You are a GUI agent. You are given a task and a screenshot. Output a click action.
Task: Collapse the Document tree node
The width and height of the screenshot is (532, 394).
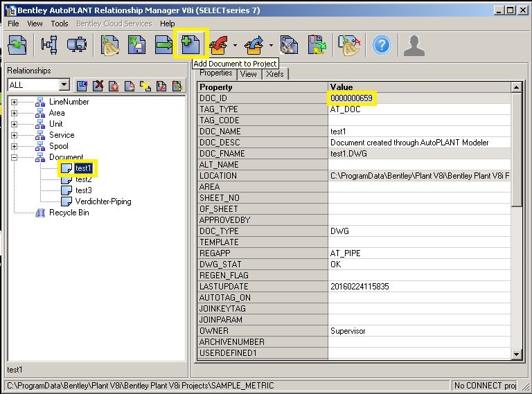click(15, 158)
